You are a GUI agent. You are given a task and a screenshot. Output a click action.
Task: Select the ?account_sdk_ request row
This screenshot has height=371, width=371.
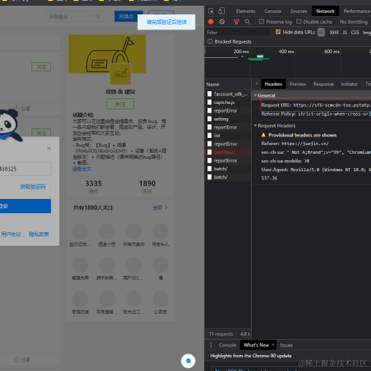tap(228, 94)
